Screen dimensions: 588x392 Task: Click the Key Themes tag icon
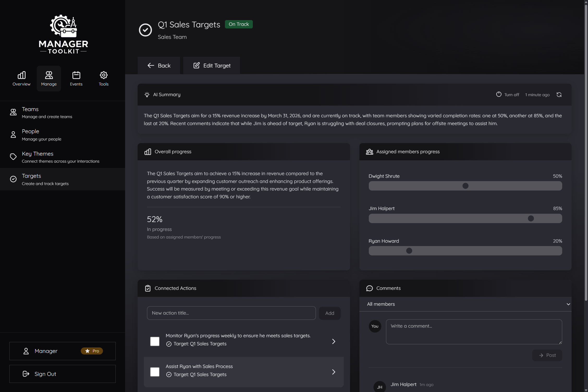click(13, 157)
